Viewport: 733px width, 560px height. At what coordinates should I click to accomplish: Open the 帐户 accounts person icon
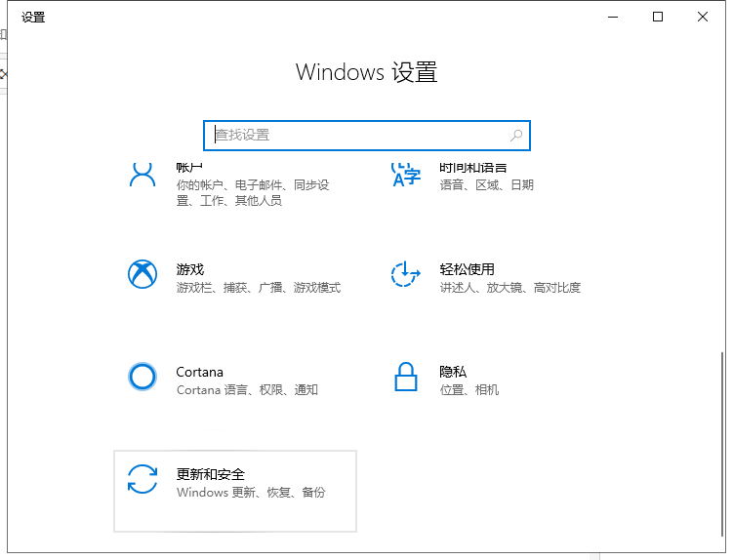(x=143, y=175)
